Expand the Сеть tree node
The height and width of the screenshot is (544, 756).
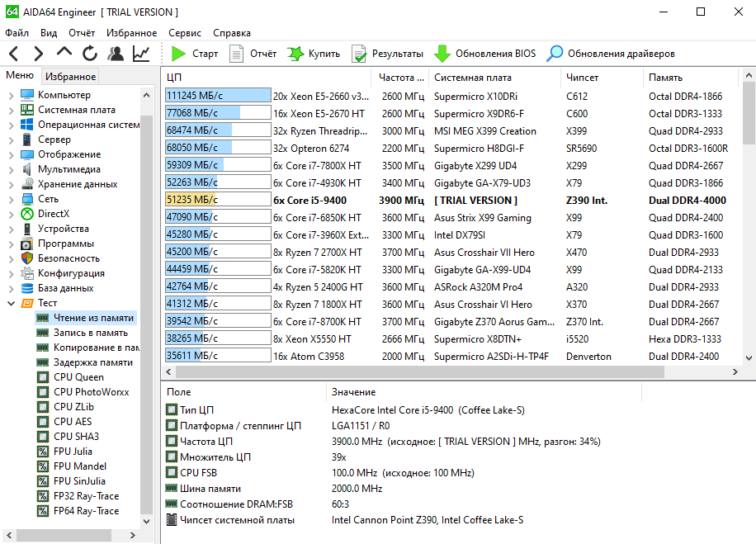11,199
